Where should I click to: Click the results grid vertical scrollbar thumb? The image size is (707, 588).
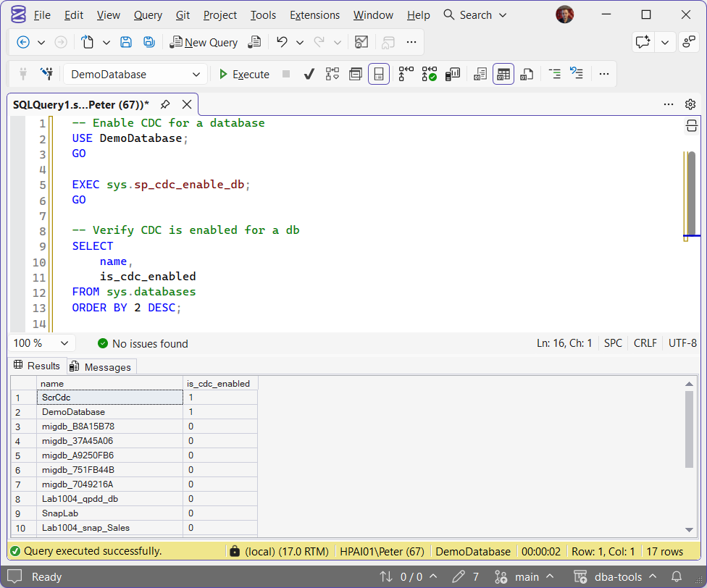tap(689, 429)
